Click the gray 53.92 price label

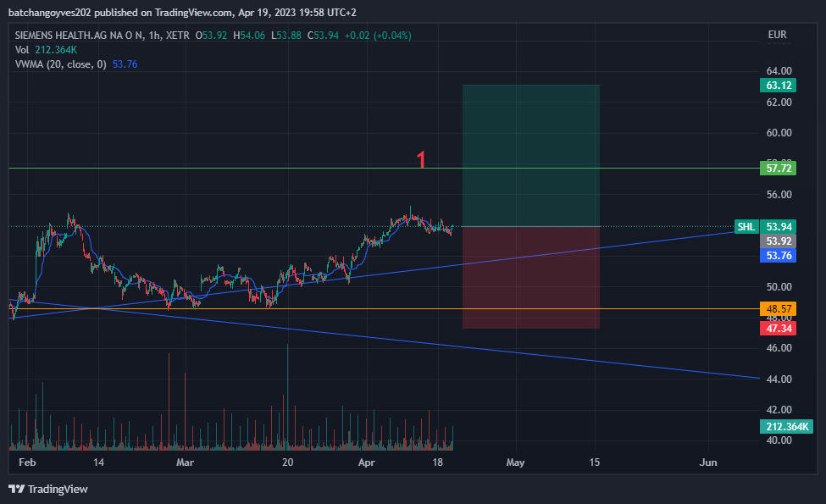click(778, 241)
